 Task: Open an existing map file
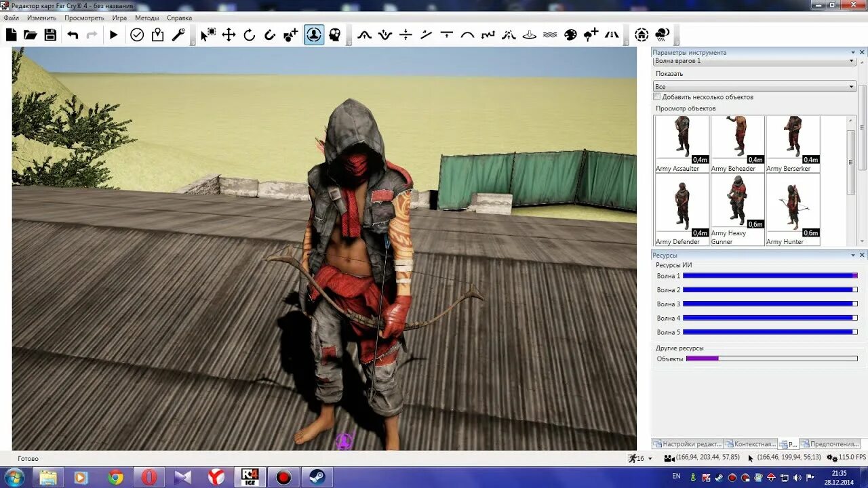(x=31, y=35)
